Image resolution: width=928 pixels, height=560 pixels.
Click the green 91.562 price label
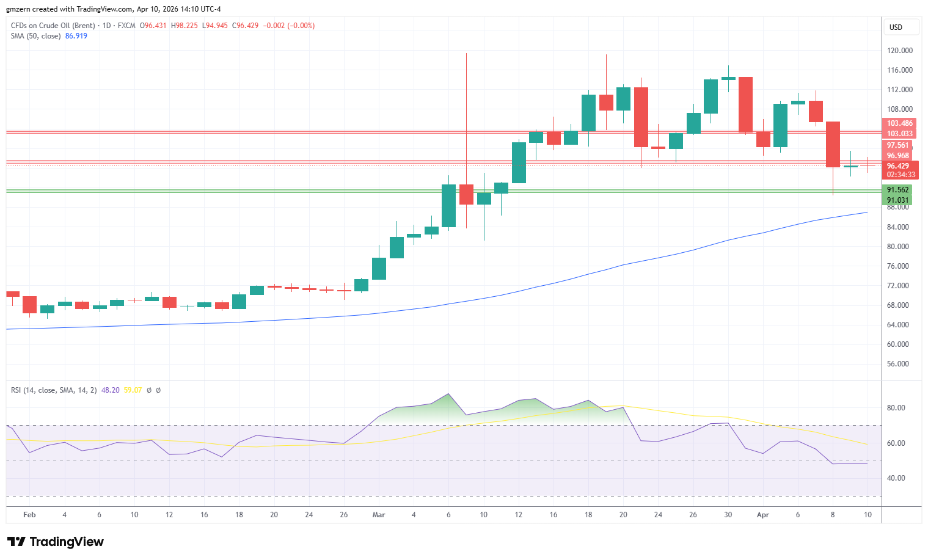pyautogui.click(x=897, y=190)
